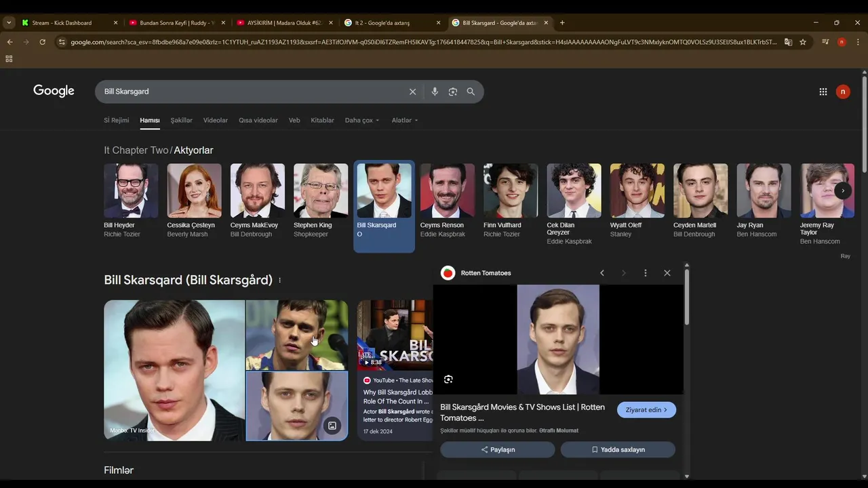Search inside the image with the Lens icon on the preview

click(x=448, y=380)
